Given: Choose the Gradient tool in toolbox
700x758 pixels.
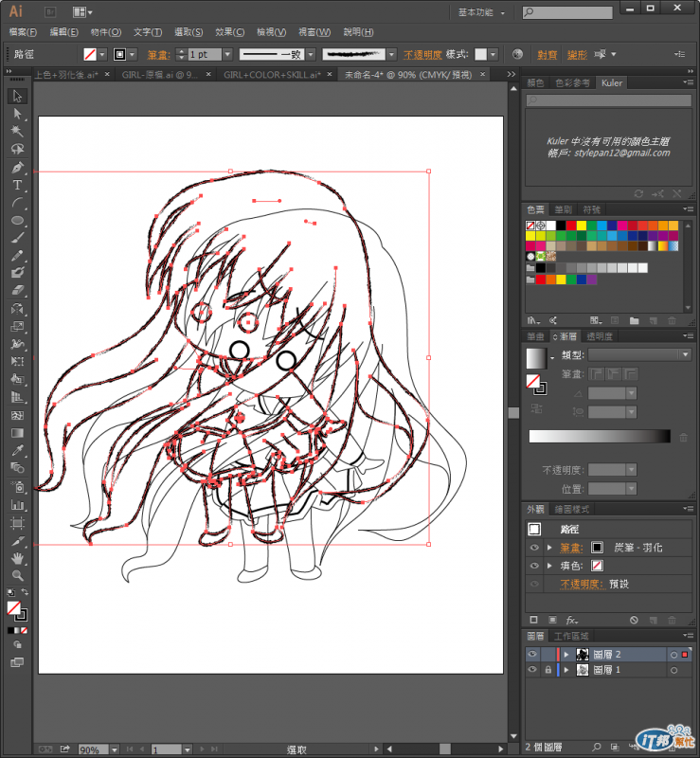Looking at the screenshot, I should 17,433.
